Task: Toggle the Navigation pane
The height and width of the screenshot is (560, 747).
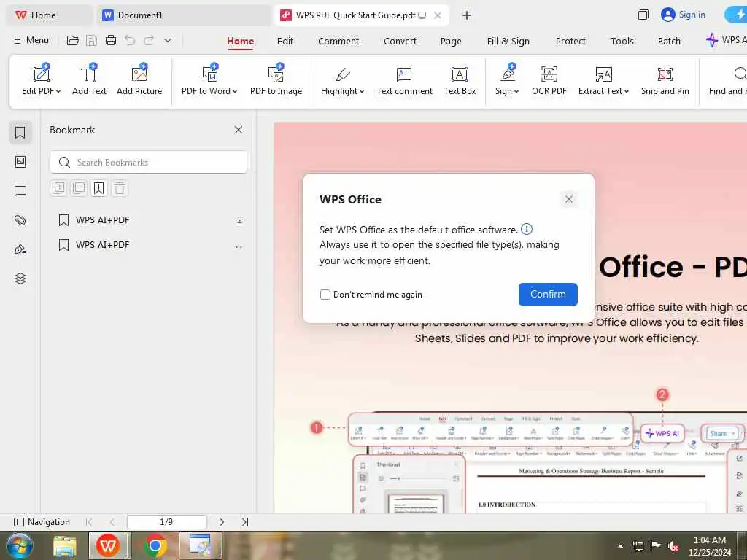Action: pyautogui.click(x=42, y=522)
